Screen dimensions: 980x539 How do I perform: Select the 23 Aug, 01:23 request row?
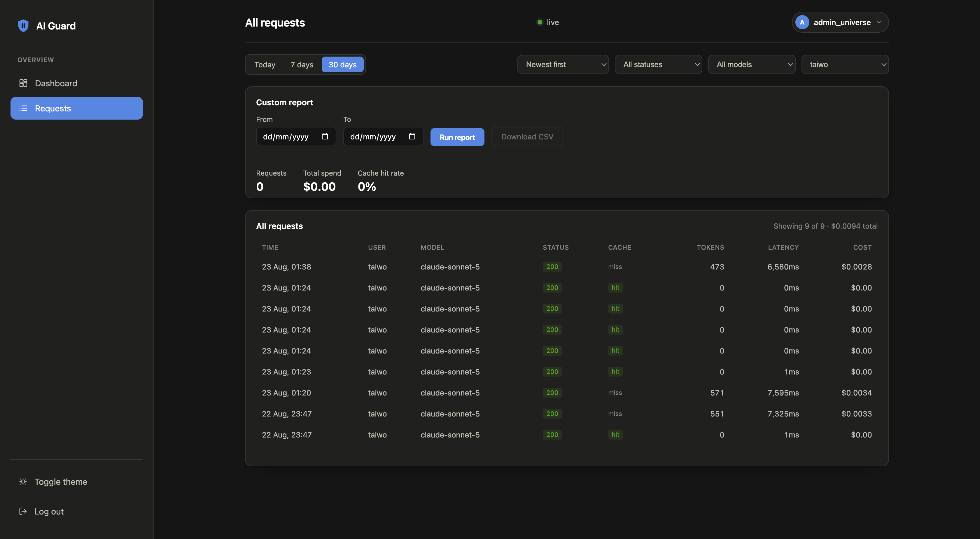567,372
